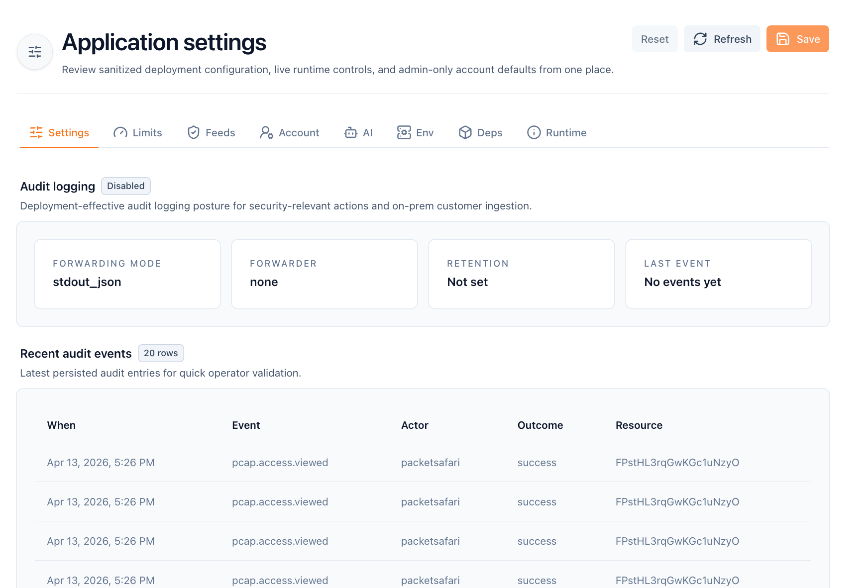Click the first row timestamp Apr 13, 2026
Viewport: 868px width, 588px height.
(x=101, y=463)
